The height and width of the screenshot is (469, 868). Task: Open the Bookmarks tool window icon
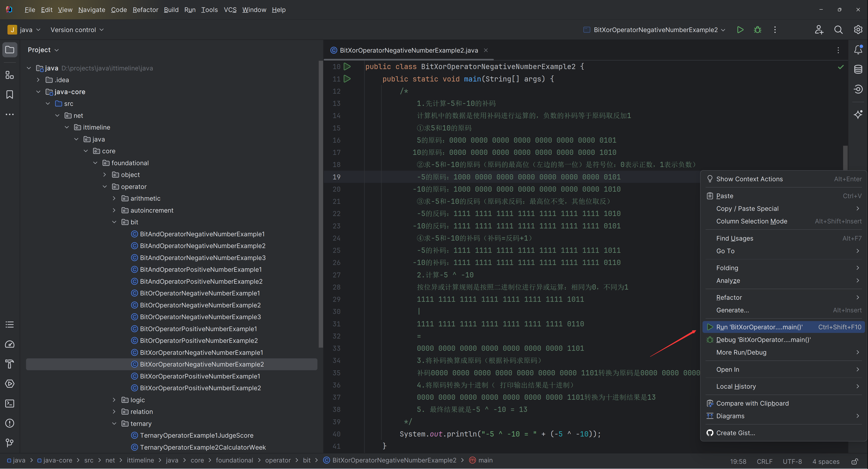tap(10, 95)
